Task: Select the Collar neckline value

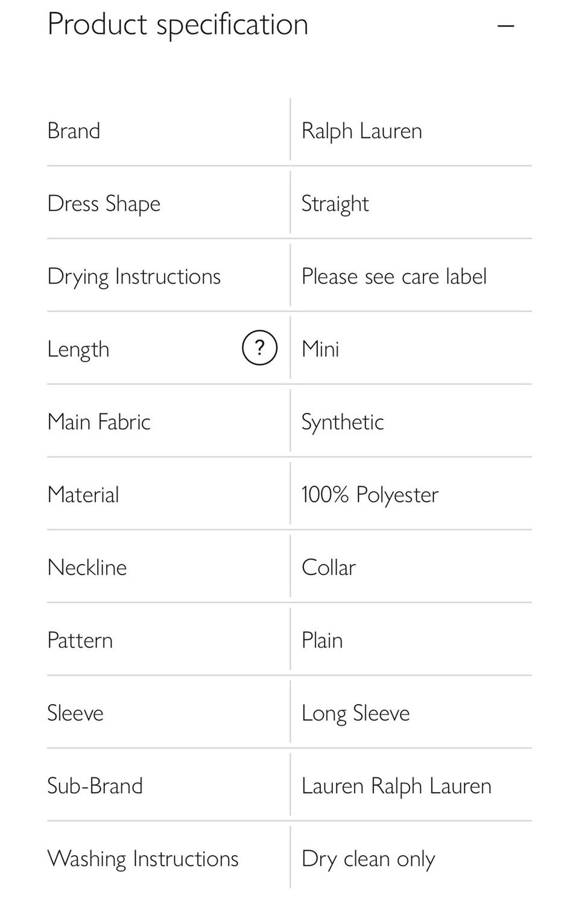Action: [x=328, y=568]
